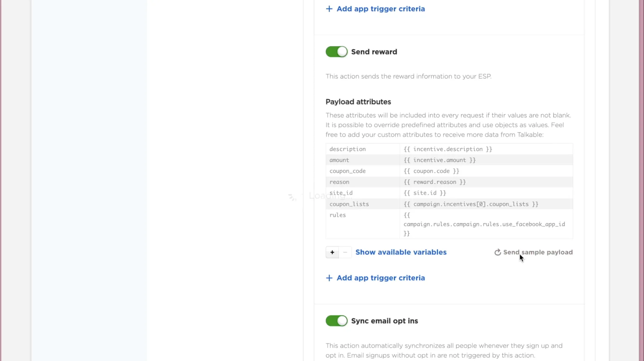Image resolution: width=644 pixels, height=361 pixels.
Task: Click the Send sample payload refresh icon
Action: point(497,252)
